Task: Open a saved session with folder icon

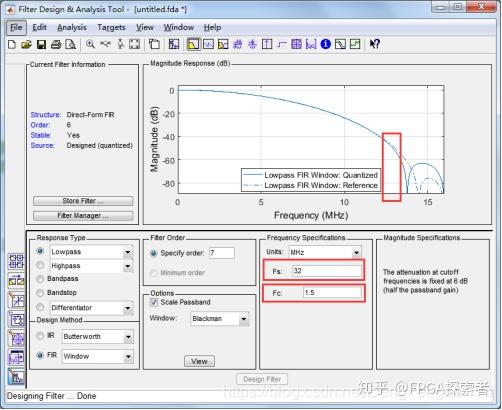Action: pos(26,44)
